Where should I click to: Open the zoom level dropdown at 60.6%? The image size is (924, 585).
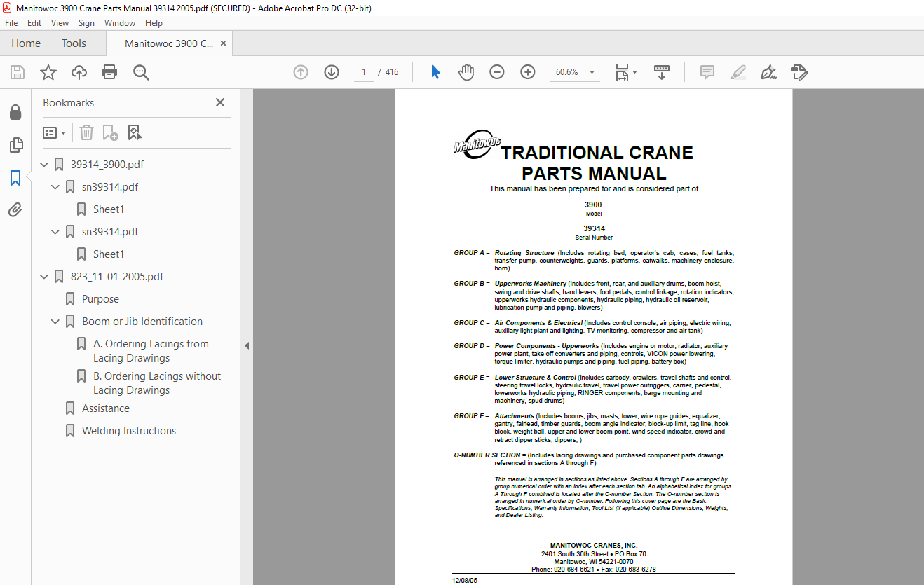[592, 72]
